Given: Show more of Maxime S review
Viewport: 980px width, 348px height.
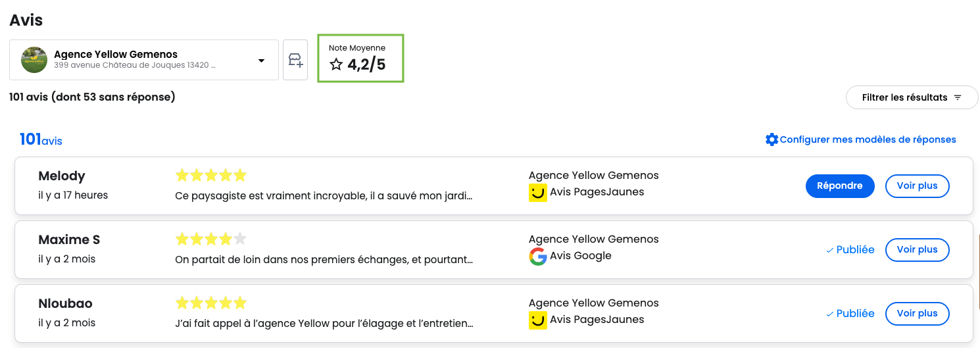Looking at the screenshot, I should tap(917, 250).
